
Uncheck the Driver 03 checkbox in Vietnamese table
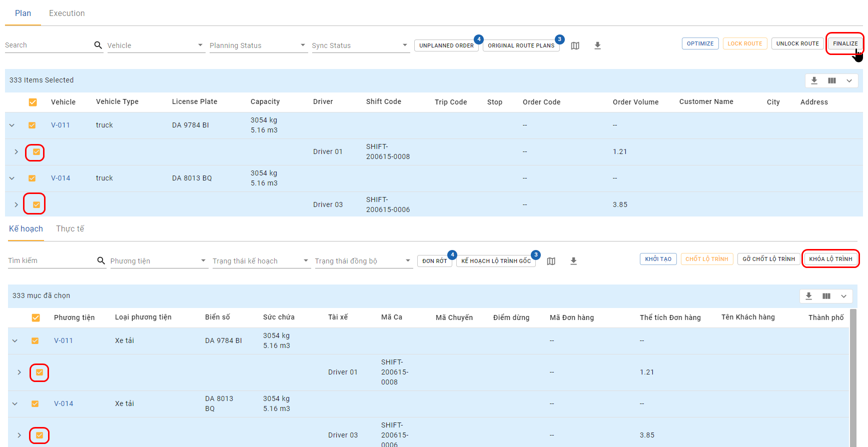click(x=40, y=435)
